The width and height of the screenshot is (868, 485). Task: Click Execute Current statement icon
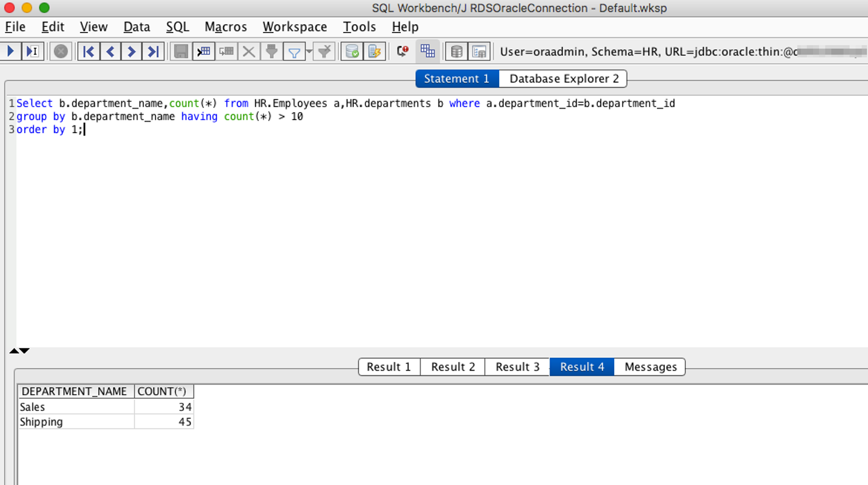[x=32, y=51]
